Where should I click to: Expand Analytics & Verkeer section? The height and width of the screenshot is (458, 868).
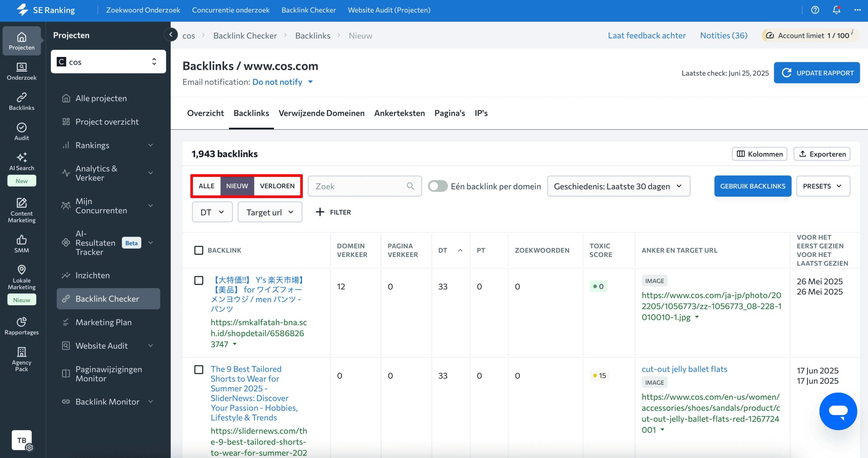coord(151,173)
